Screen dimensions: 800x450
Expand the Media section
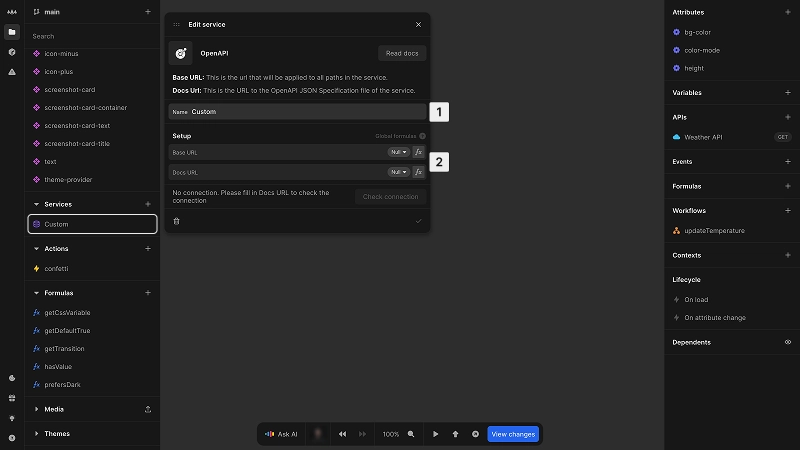pyautogui.click(x=36, y=409)
